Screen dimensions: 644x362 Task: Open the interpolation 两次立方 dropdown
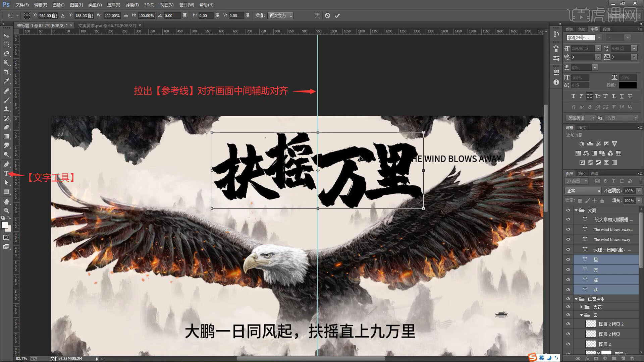pos(281,15)
